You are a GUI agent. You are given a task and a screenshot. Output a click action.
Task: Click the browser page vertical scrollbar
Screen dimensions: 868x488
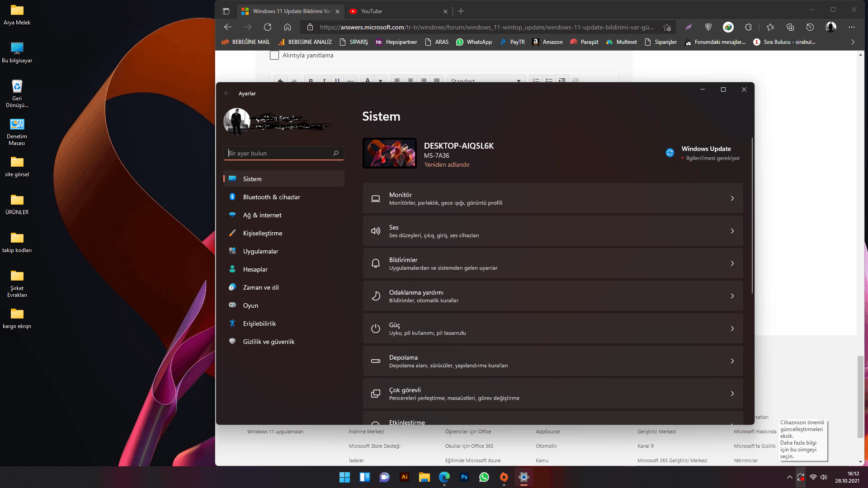860,396
